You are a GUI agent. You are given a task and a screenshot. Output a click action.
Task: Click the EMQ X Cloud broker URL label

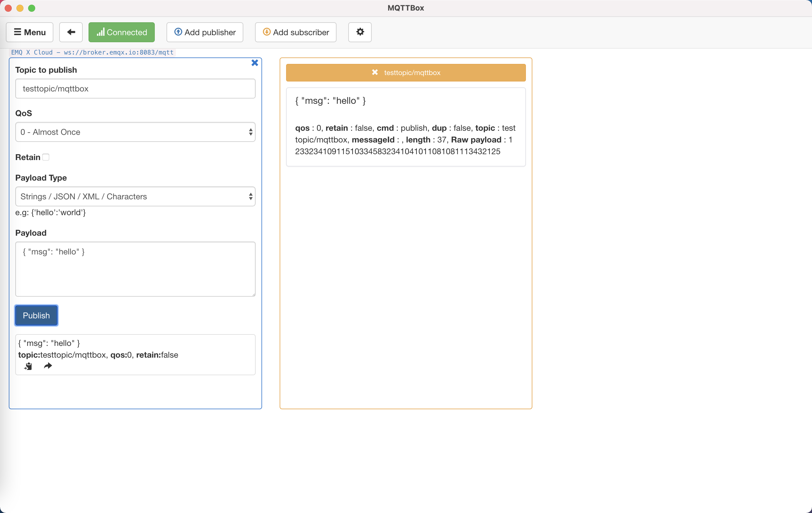pos(92,52)
